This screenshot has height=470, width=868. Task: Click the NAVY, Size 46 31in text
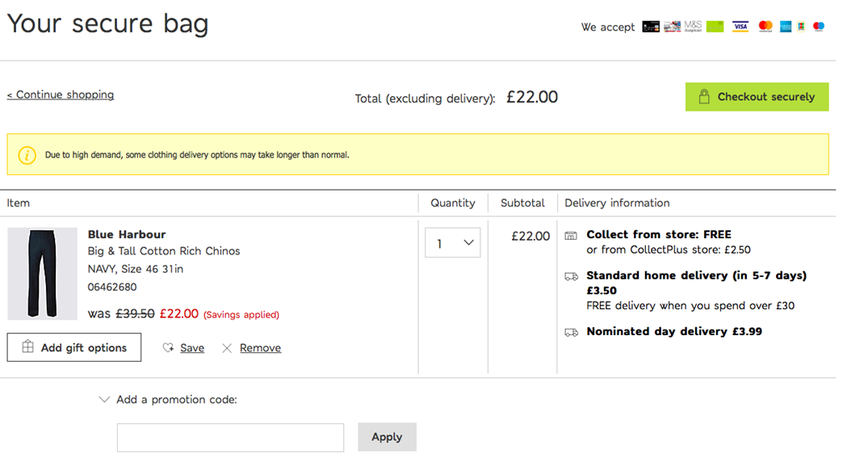click(136, 269)
